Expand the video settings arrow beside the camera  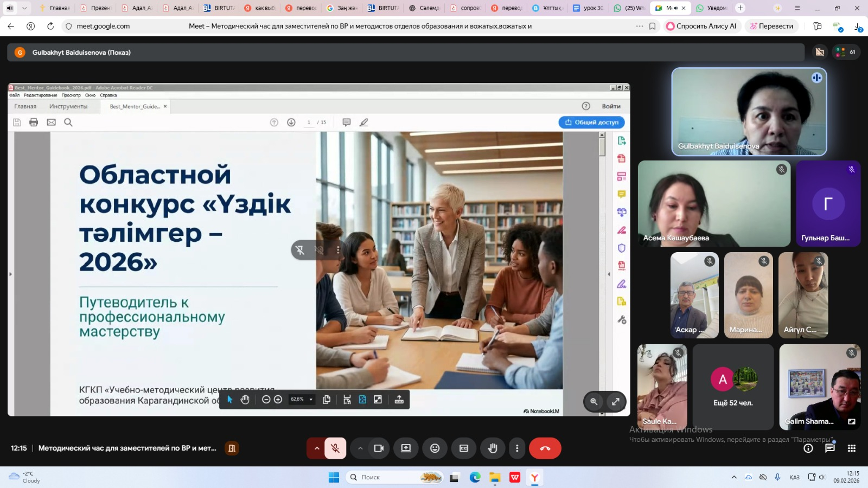click(360, 448)
